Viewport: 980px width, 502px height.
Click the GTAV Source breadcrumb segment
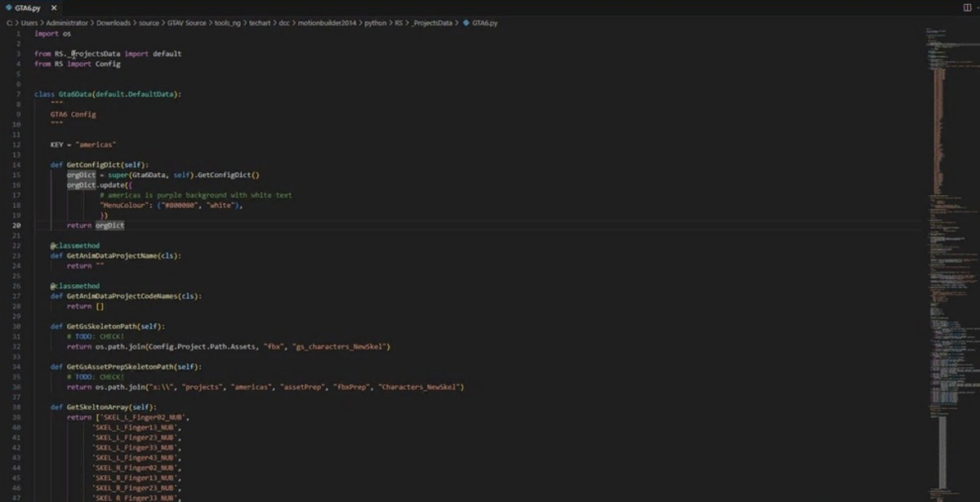pos(185,23)
